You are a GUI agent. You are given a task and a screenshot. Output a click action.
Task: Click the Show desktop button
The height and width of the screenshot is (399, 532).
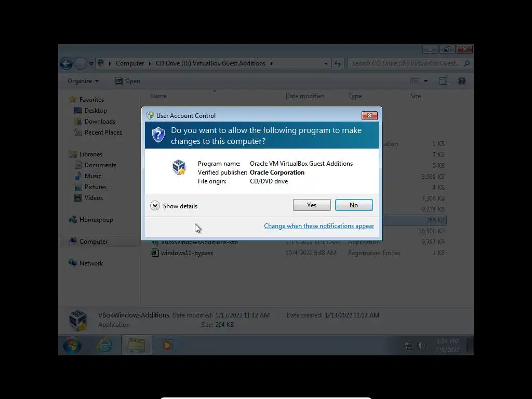pos(470,345)
